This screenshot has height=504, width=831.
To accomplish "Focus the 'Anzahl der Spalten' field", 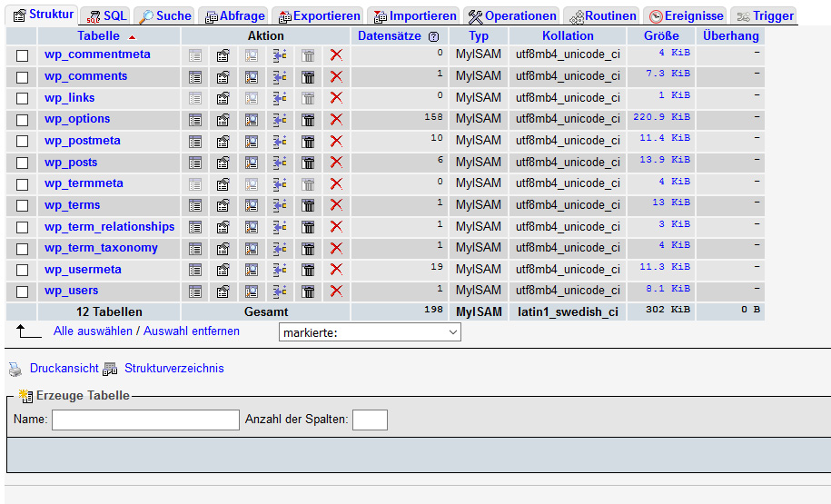I will click(370, 420).
